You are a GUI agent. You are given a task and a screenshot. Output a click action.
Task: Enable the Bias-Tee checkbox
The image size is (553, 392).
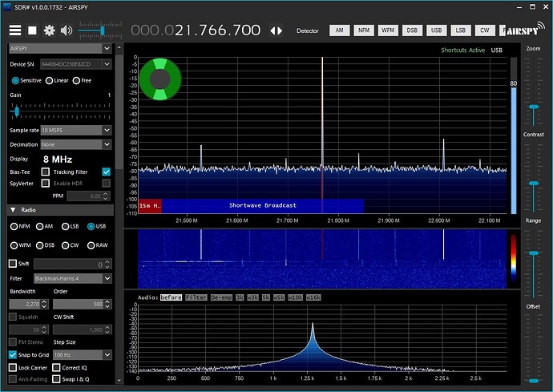(x=46, y=172)
